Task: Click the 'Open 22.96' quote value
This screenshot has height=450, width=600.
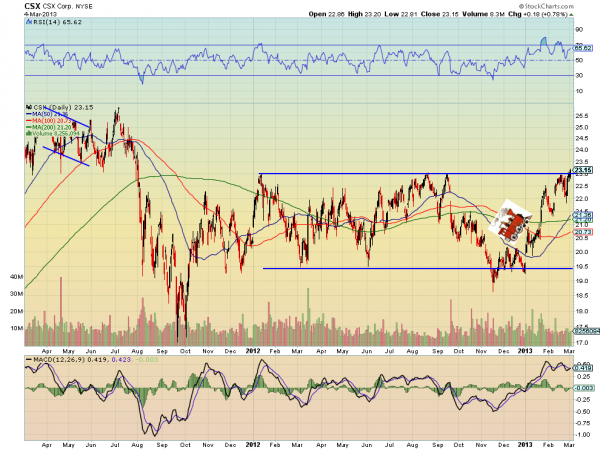Action: [326, 14]
